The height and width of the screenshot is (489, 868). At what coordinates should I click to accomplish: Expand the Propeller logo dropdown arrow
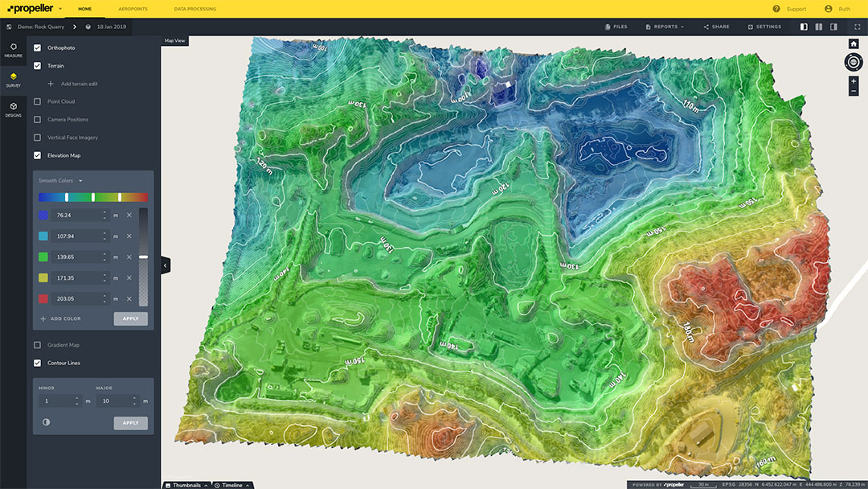[60, 9]
